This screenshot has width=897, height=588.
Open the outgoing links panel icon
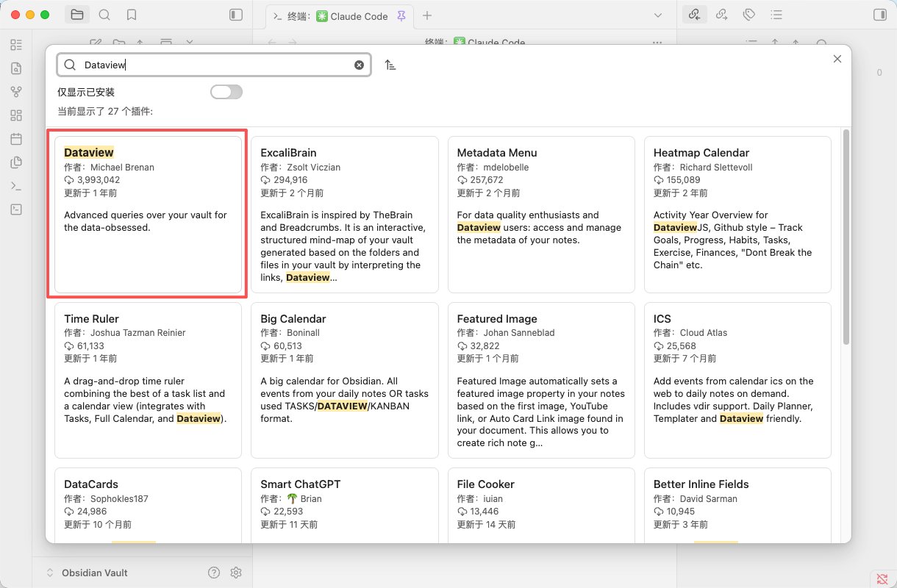tap(721, 15)
